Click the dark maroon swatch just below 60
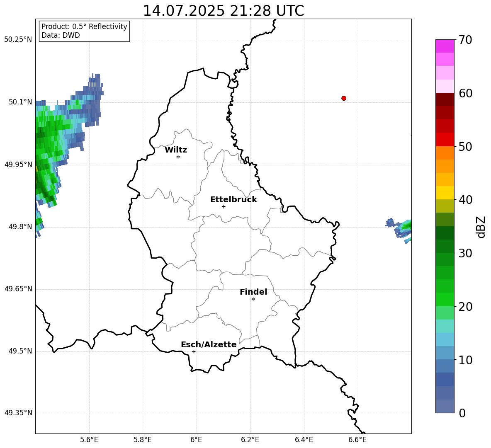This screenshot has height=448, width=491. click(445, 99)
